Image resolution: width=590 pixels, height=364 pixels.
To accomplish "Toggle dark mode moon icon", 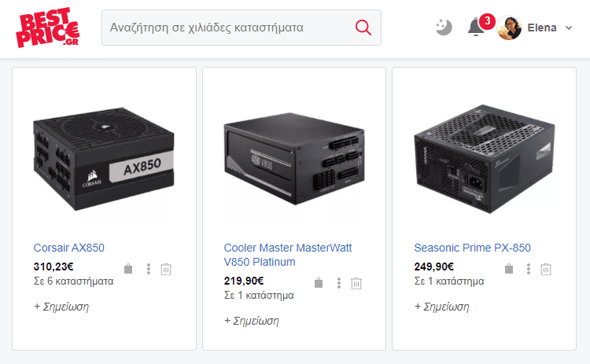I will point(444,28).
